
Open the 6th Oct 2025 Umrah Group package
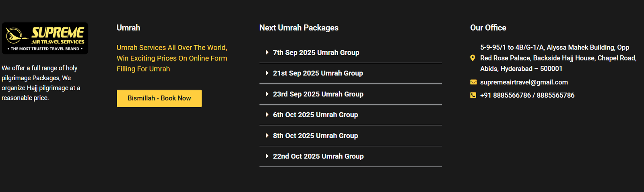316,115
